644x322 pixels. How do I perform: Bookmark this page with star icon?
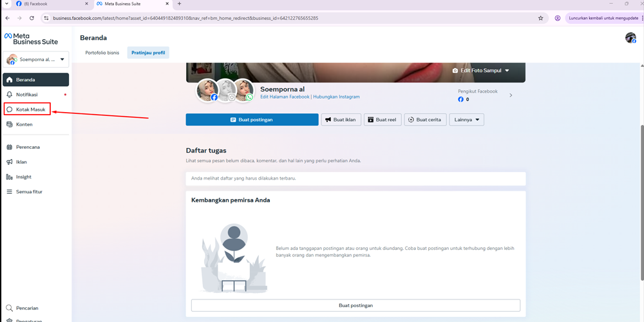coord(540,18)
